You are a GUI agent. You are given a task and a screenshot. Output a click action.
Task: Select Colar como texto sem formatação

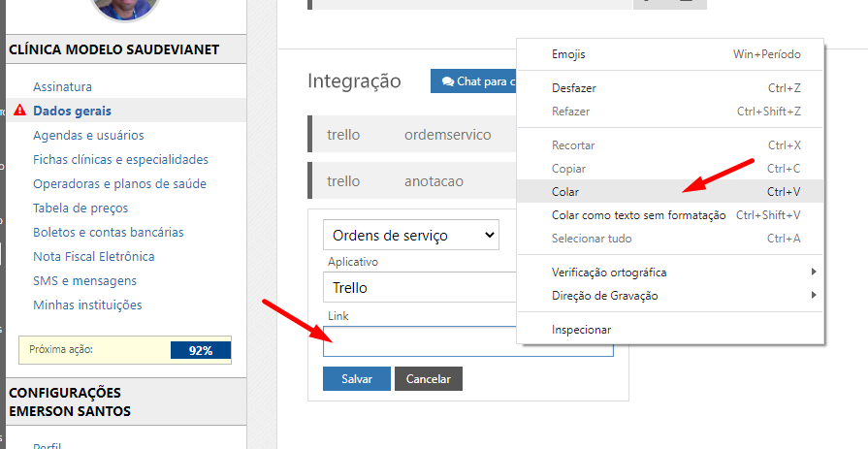[670, 215]
